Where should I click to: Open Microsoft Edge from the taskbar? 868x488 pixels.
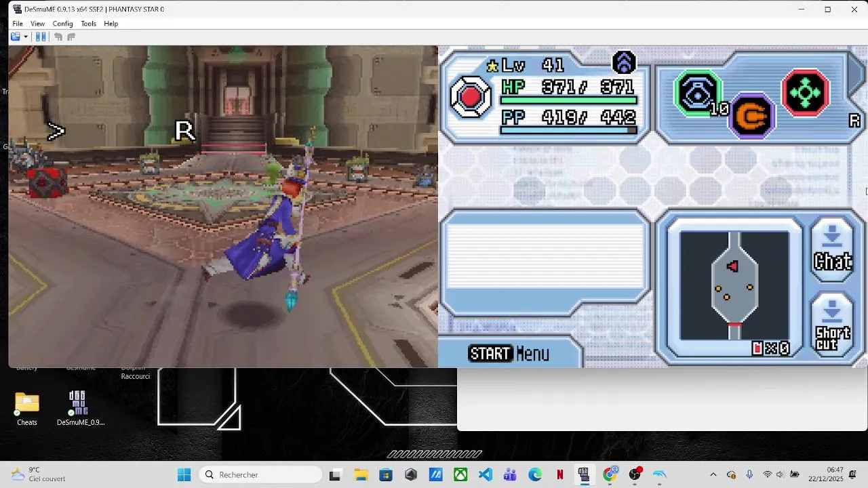pos(535,474)
